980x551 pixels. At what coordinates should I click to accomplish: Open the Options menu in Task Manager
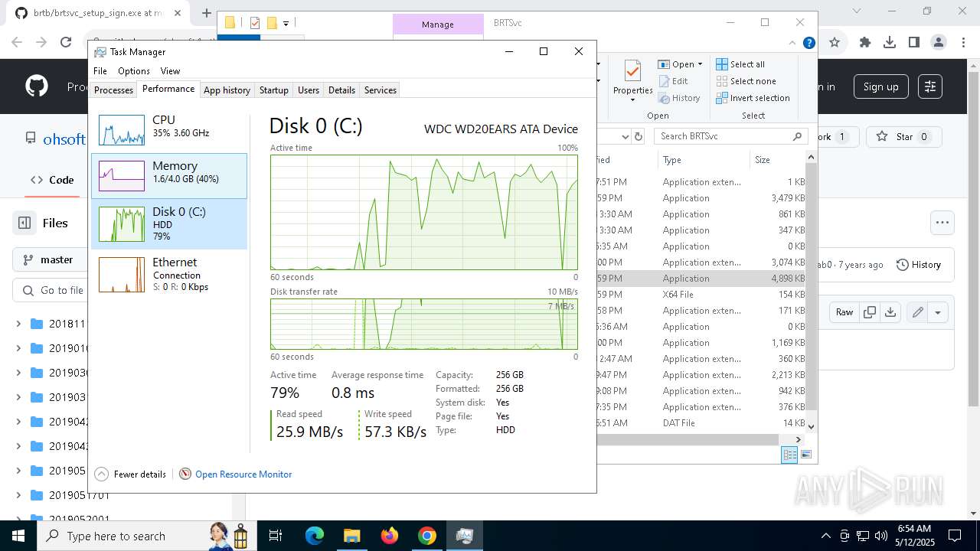click(x=134, y=71)
